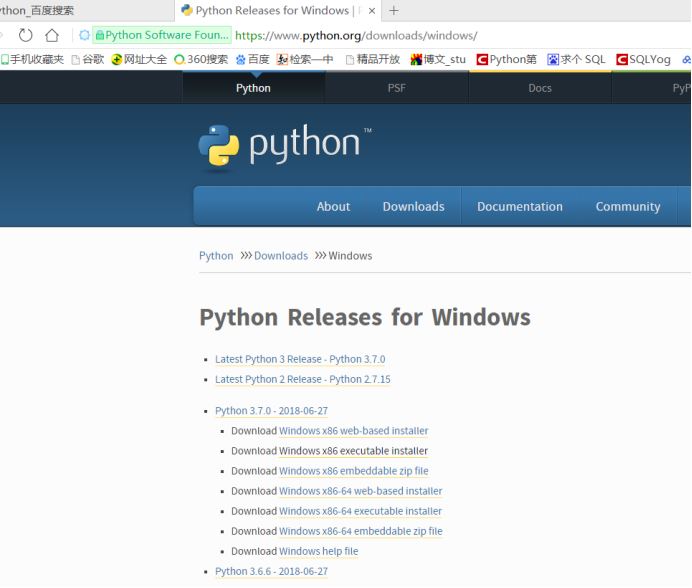Screen dimensions: 692x588
Task: Open the SQLYog bookmark
Action: tap(643, 59)
